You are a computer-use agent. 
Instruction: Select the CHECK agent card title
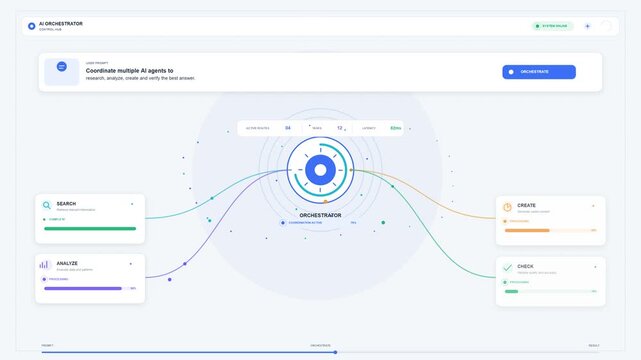pyautogui.click(x=525, y=266)
